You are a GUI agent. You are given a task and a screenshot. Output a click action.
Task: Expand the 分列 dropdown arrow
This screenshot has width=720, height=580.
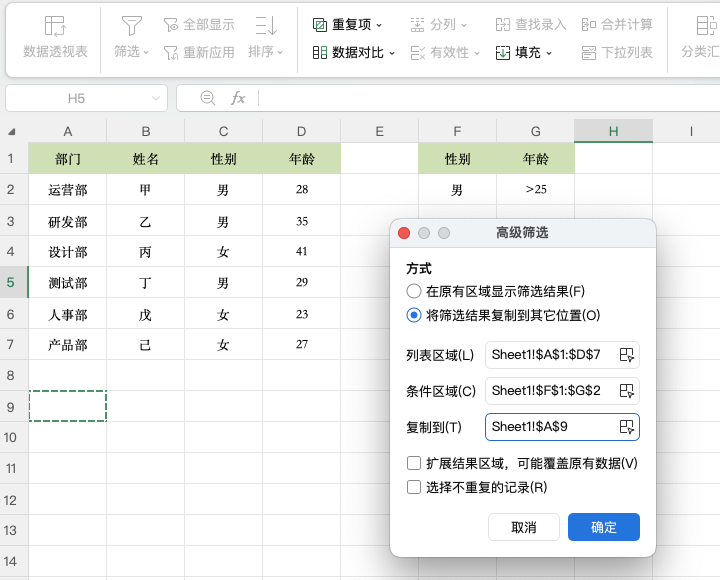pyautogui.click(x=463, y=25)
